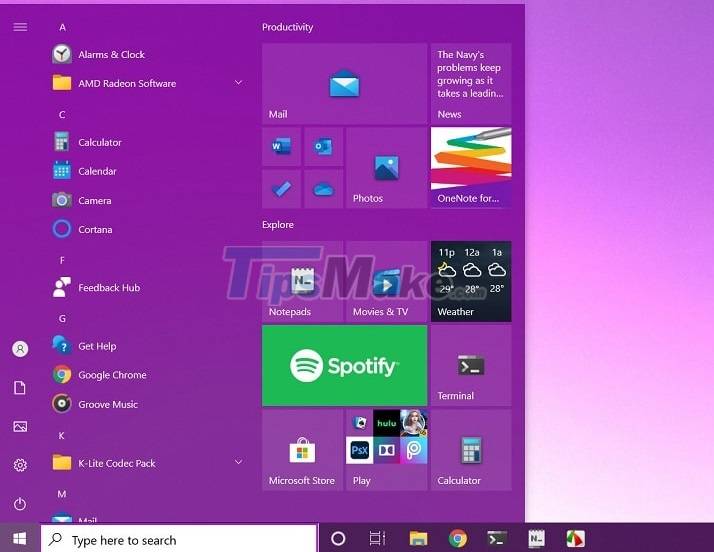The image size is (714, 552).
Task: Click the Type here to search box
Action: click(178, 539)
